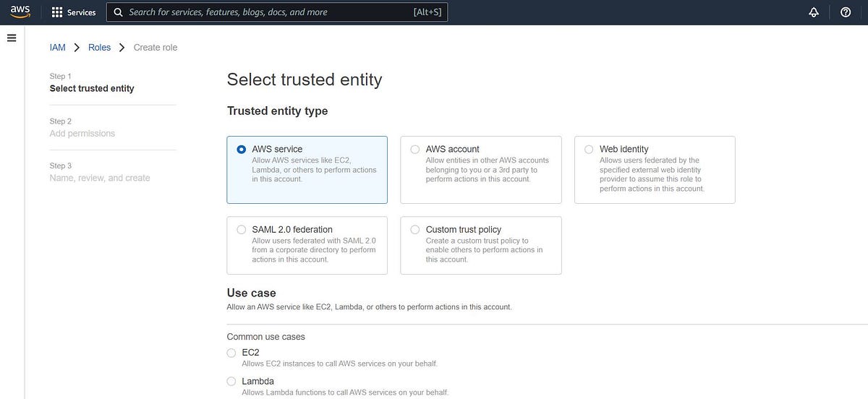Image resolution: width=868 pixels, height=399 pixels.
Task: Click the Alt+S shortcut hint in search bar
Action: [x=426, y=12]
